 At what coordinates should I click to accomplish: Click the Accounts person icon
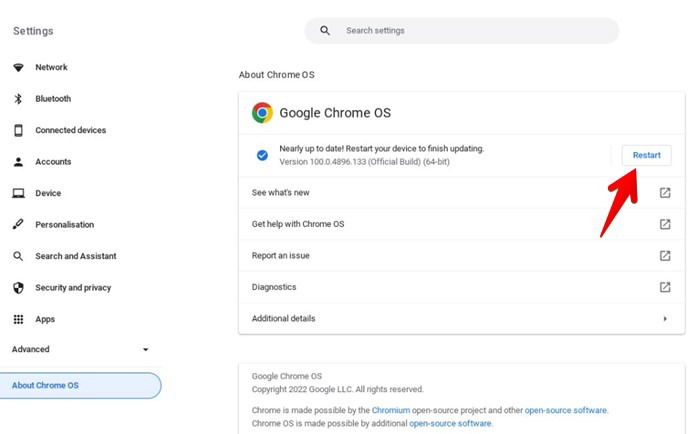(x=18, y=162)
